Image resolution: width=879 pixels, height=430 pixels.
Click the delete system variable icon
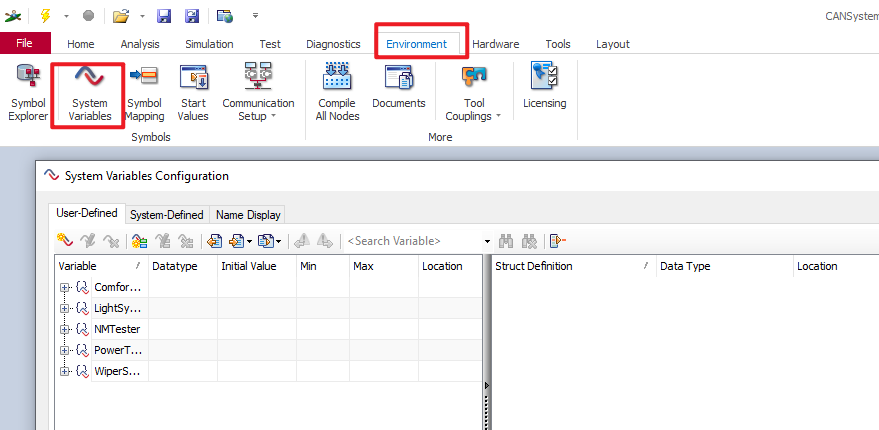tap(111, 241)
